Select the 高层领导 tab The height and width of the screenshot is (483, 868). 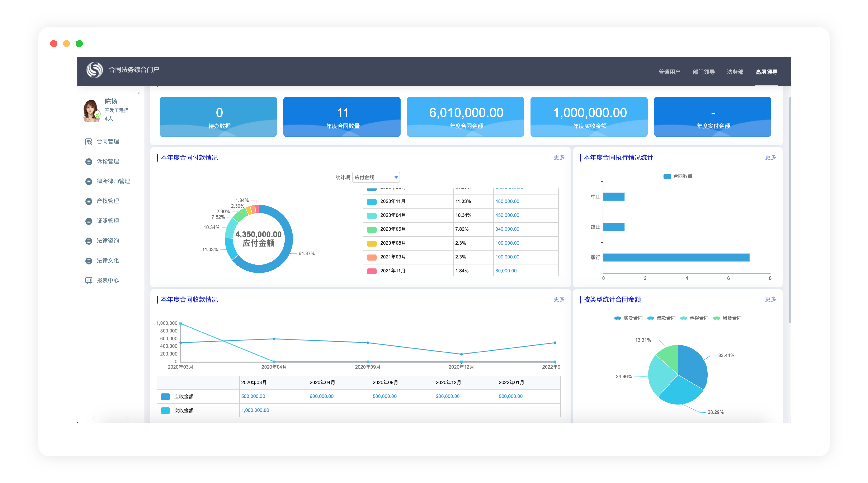tap(766, 72)
